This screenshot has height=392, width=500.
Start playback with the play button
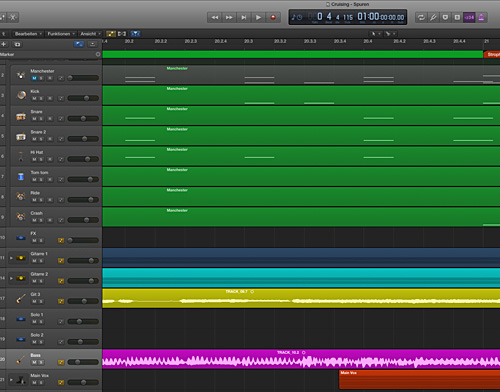tap(258, 17)
